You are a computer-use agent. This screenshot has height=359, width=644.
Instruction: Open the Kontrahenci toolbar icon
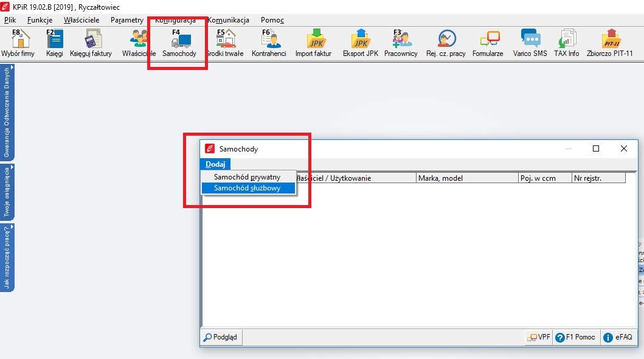click(269, 43)
